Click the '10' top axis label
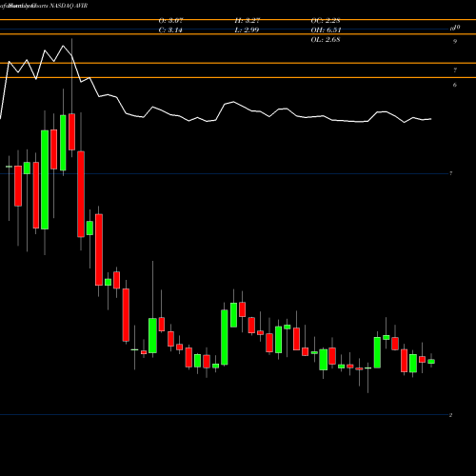Screen dimensions: 476x476 [457, 28]
